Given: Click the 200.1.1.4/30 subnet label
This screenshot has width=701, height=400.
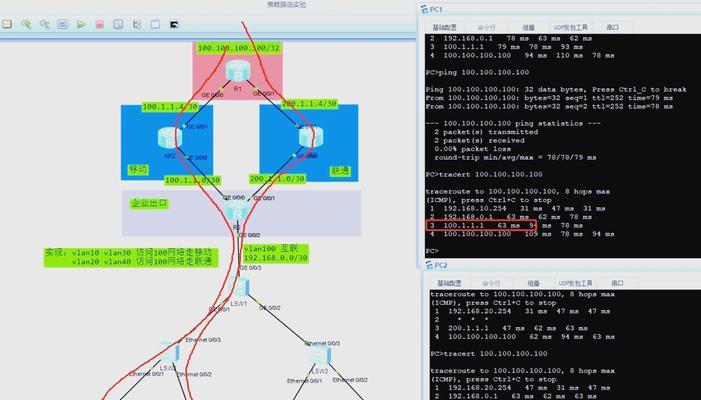Looking at the screenshot, I should 309,104.
